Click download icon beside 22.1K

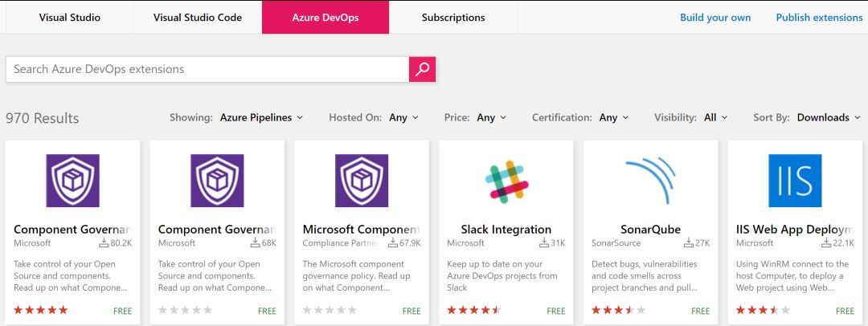[826, 242]
